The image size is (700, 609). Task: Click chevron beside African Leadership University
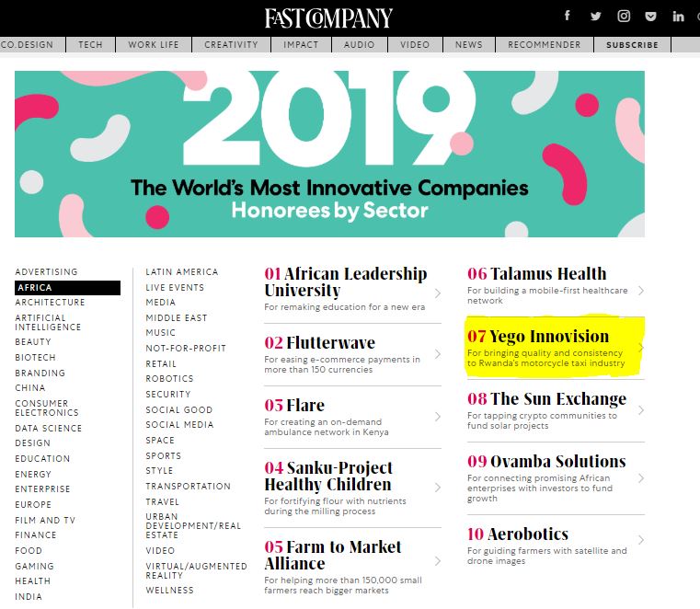tap(438, 293)
